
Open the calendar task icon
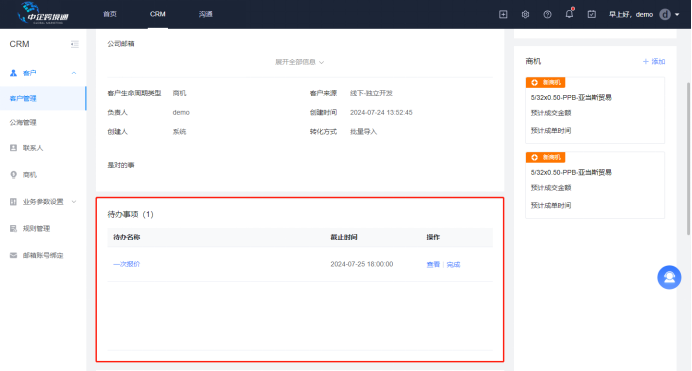(x=591, y=15)
